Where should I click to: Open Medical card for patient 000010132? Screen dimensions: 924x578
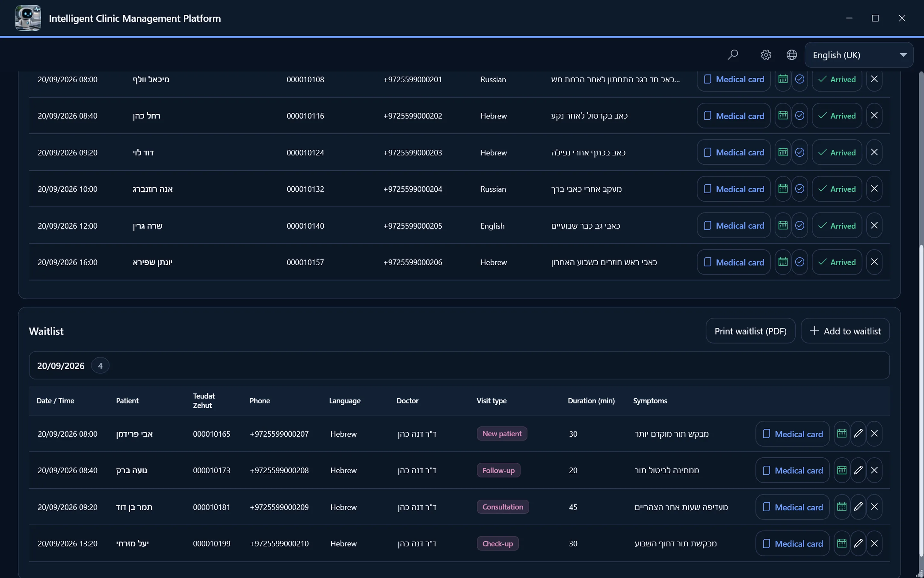tap(733, 189)
